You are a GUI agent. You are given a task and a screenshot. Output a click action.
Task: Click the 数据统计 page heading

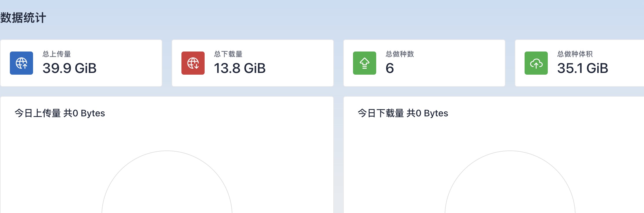tap(23, 18)
